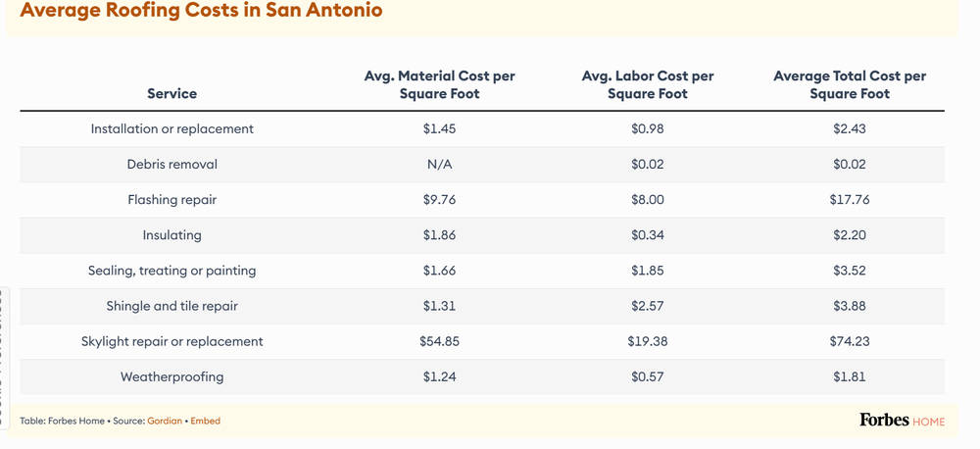980x449 pixels.
Task: Click the Forbes Home logo
Action: click(x=902, y=421)
